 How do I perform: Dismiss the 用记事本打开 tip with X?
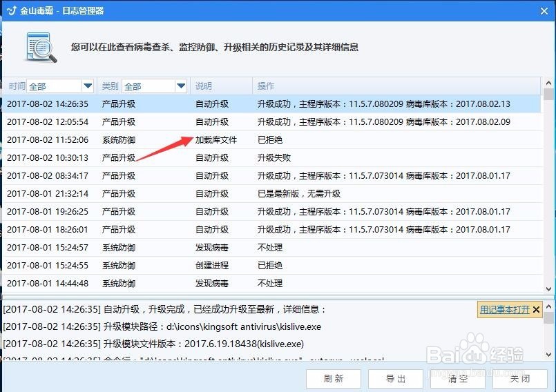pos(536,309)
